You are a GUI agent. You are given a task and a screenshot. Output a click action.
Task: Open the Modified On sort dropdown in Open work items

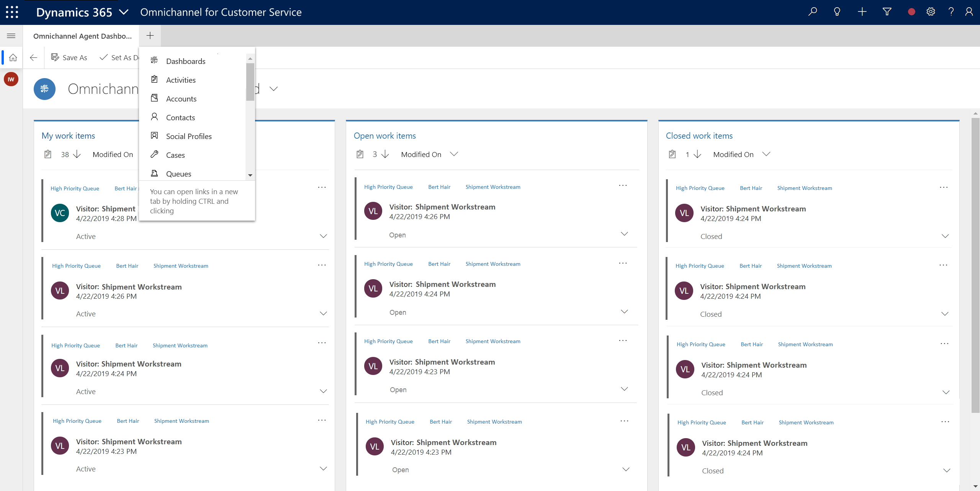pyautogui.click(x=455, y=154)
